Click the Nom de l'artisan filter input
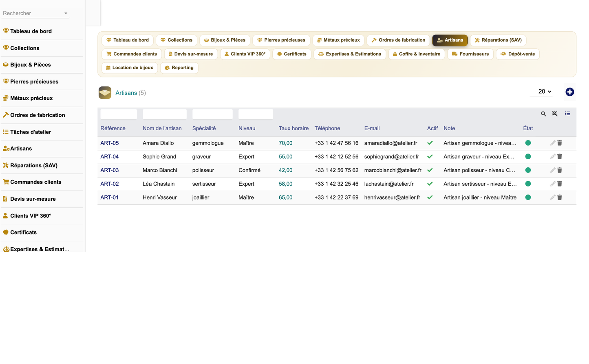The height and width of the screenshot is (364, 589). [x=165, y=114]
